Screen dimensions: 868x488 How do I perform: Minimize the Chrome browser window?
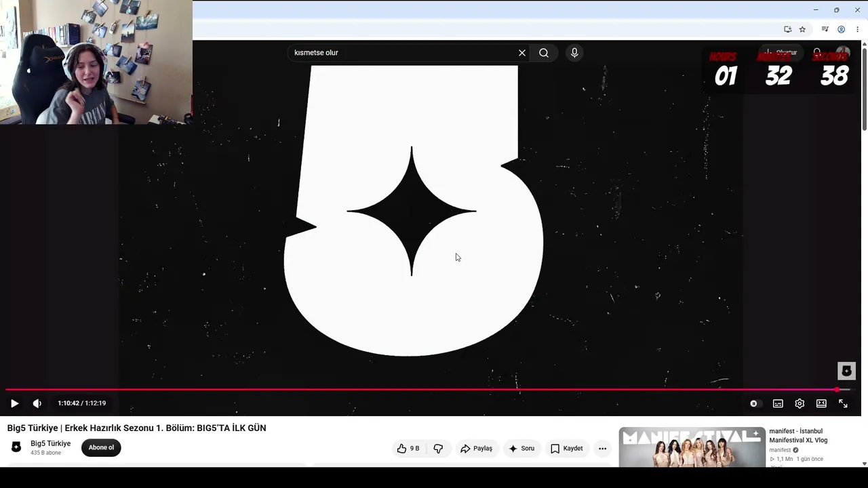[x=816, y=9]
